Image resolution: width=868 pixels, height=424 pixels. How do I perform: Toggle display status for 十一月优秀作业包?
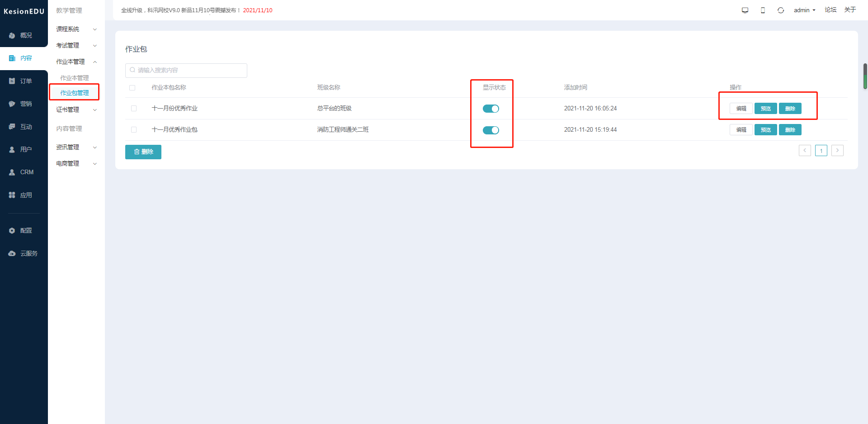[491, 130]
